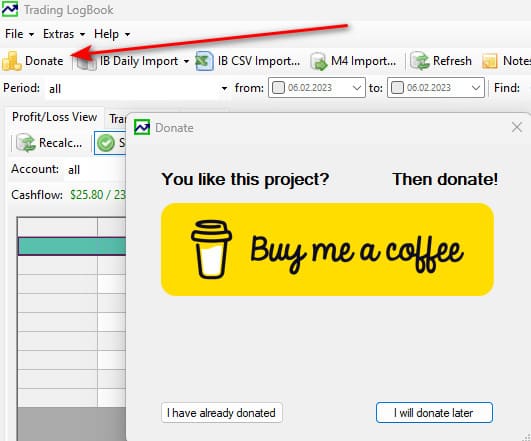Screen dimensions: 531x441
Task: Click the Recalc icon in Profit/Loss view
Action: click(26, 143)
